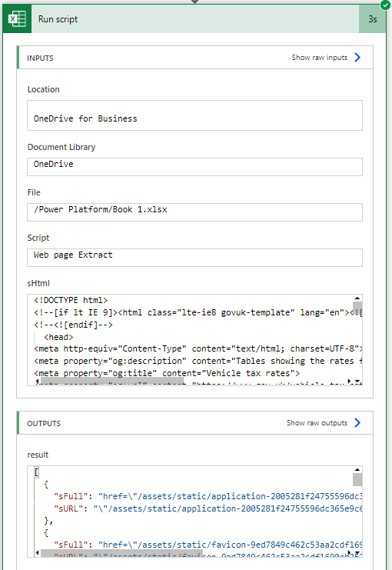Open raw outputs via chevron arrow

(357, 423)
